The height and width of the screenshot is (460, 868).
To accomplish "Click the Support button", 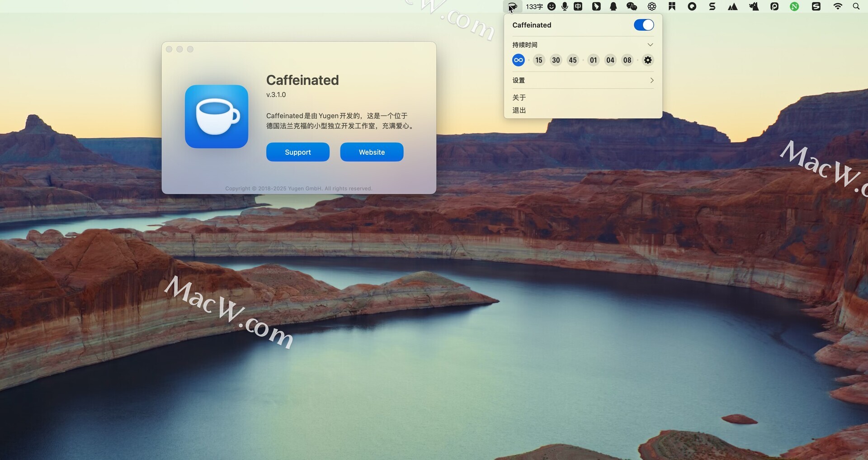I will click(x=297, y=152).
